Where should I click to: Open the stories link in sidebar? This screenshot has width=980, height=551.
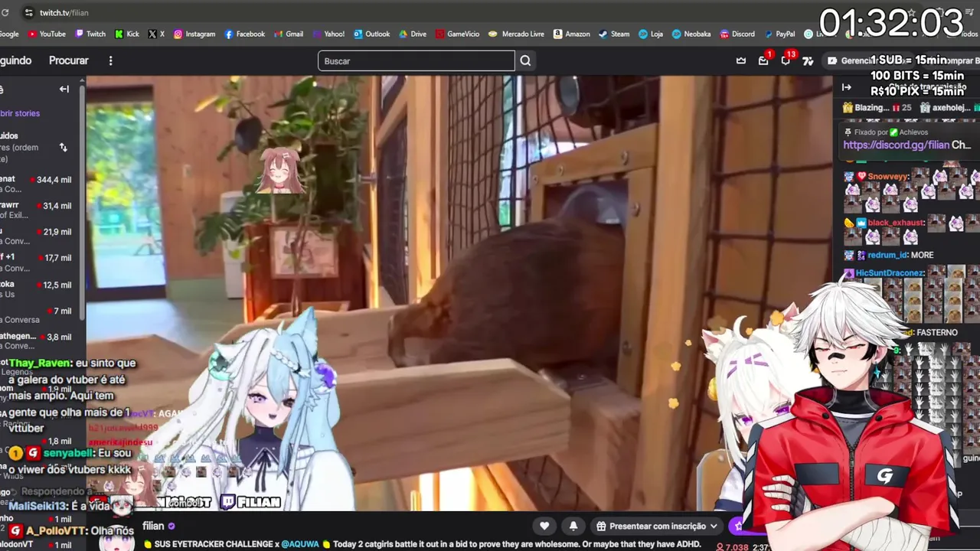20,113
